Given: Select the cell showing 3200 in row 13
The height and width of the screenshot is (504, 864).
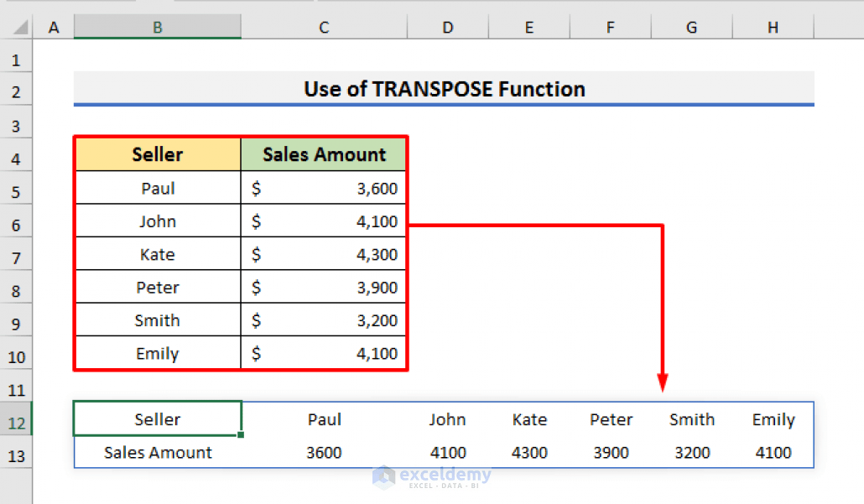Looking at the screenshot, I should (692, 452).
